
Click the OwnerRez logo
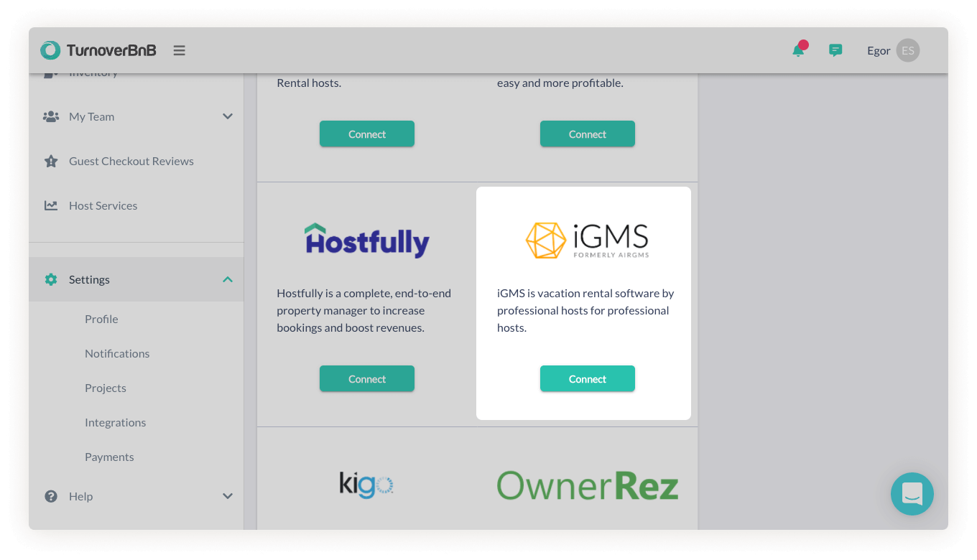[588, 485]
